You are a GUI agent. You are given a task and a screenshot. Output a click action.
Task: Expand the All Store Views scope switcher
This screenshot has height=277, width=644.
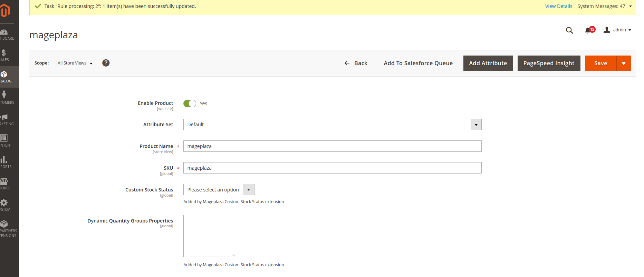pyautogui.click(x=75, y=63)
